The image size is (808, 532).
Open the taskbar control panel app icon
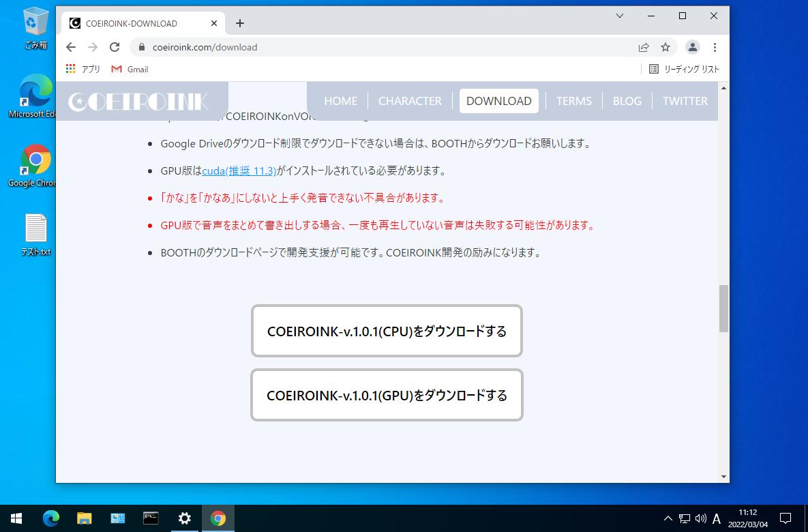[117, 518]
